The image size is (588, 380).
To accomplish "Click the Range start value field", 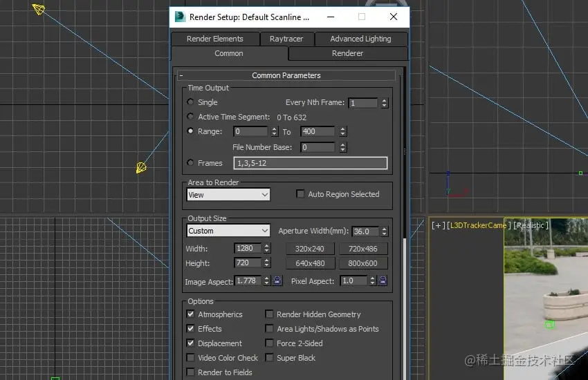I will [x=250, y=131].
